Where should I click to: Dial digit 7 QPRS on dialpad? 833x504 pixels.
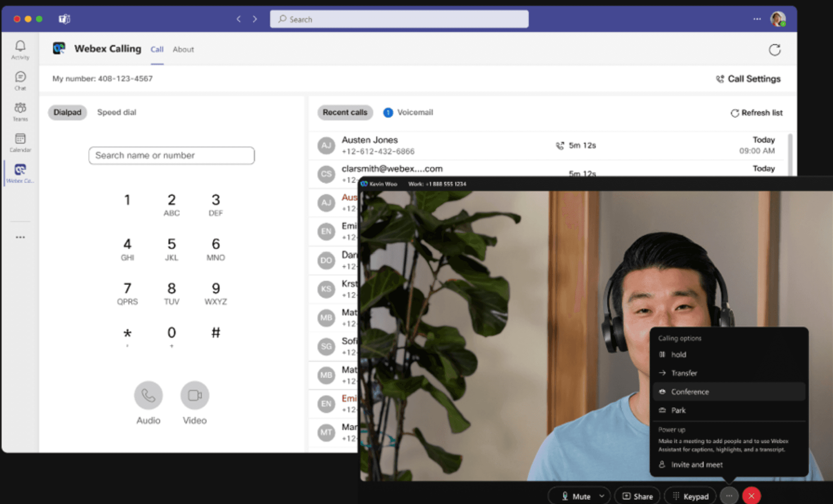[127, 293]
